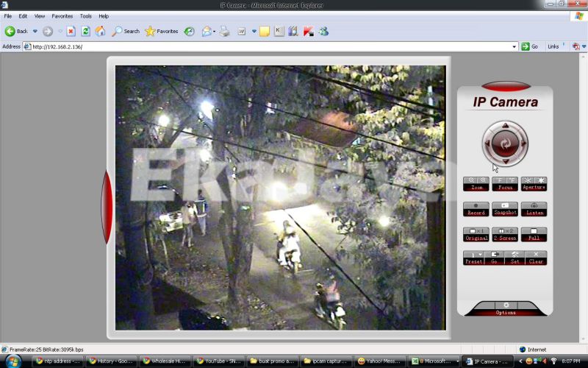
Task: Switch video to Full screen mode
Action: [534, 234]
